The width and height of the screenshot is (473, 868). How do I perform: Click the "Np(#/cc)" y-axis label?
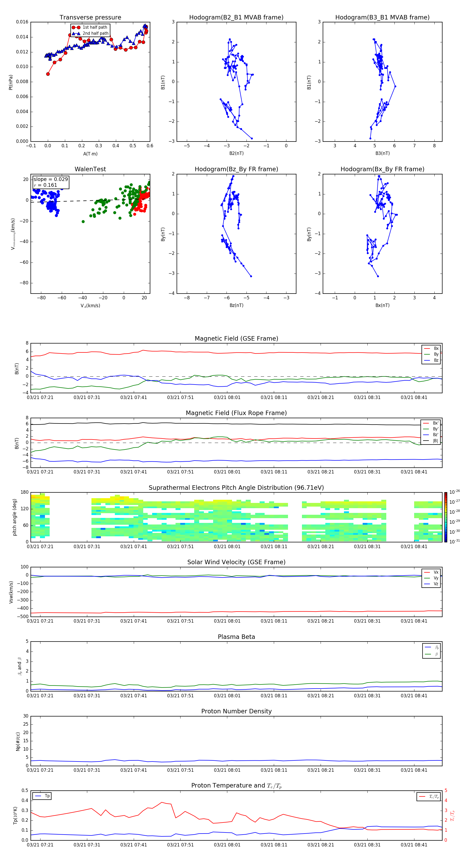18,741
